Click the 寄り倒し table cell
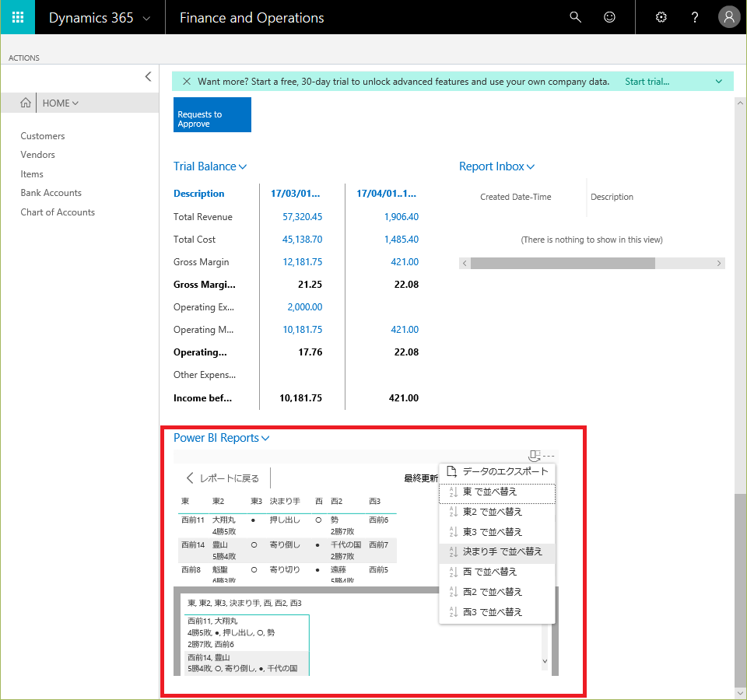This screenshot has height=700, width=747. pyautogui.click(x=285, y=544)
